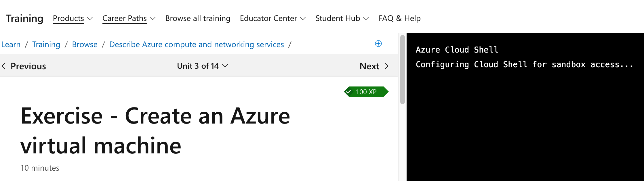The width and height of the screenshot is (644, 181).
Task: Open the Products dropdown menu
Action: (x=73, y=18)
